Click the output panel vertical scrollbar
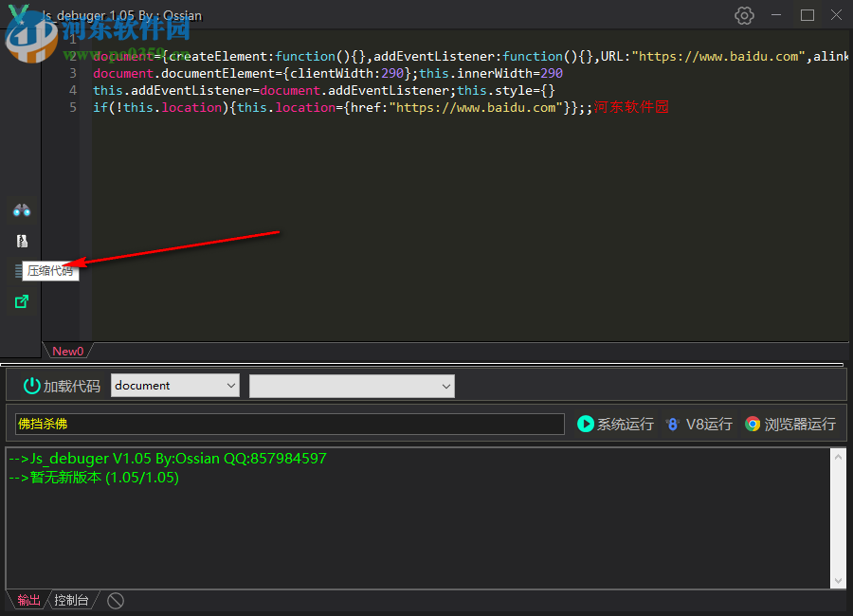 839,516
